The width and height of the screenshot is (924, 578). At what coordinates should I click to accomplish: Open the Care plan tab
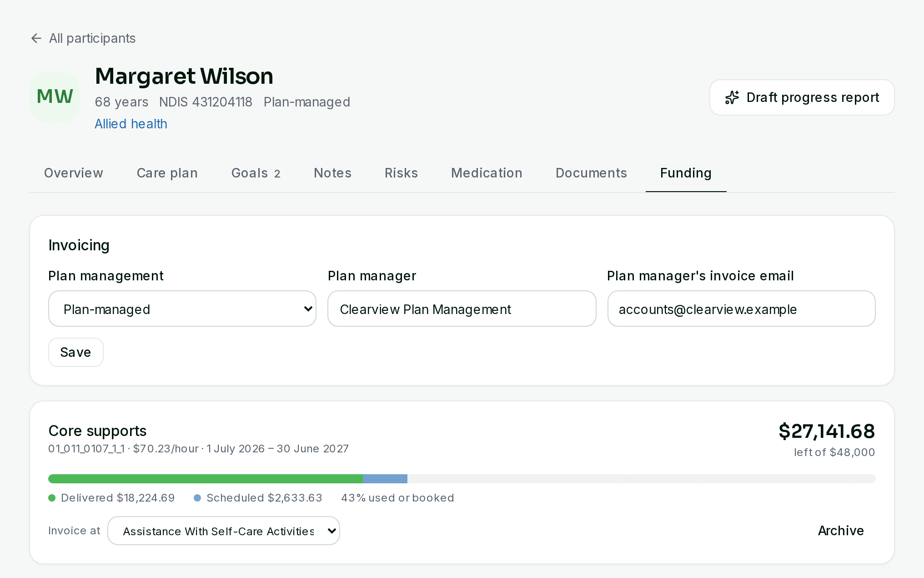pyautogui.click(x=167, y=173)
